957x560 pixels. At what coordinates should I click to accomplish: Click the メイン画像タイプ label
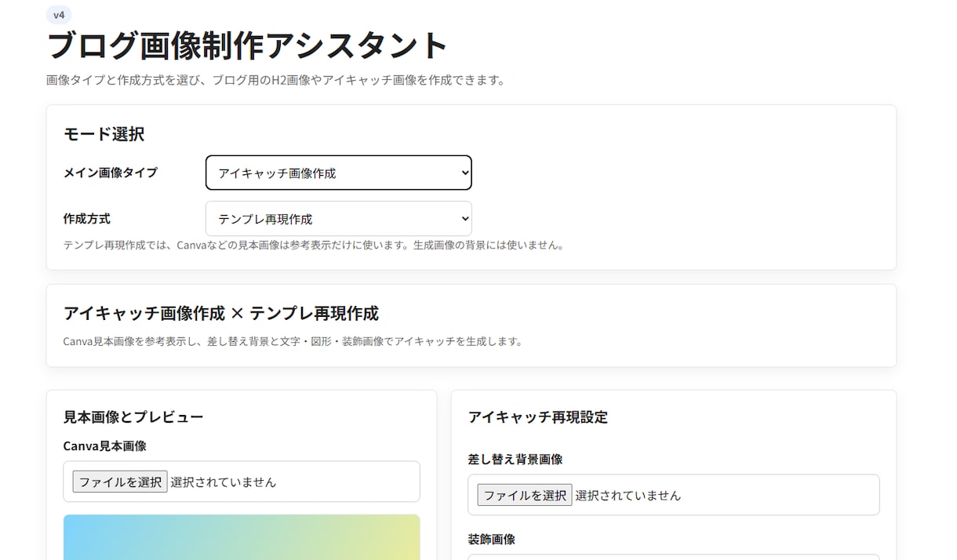click(x=111, y=173)
